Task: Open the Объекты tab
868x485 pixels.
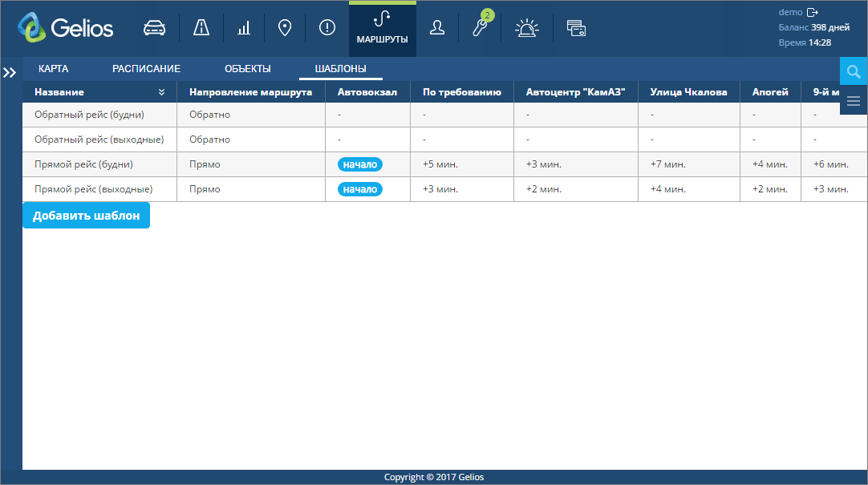Action: coord(247,69)
